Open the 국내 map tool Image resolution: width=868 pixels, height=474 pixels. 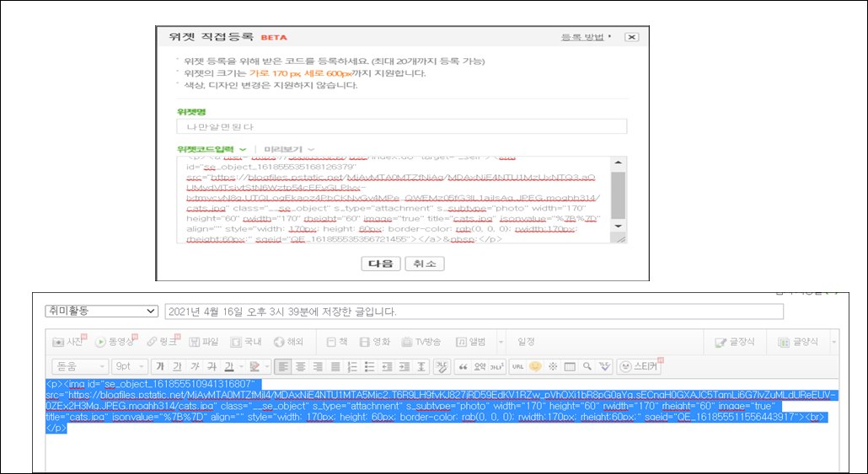(x=246, y=342)
